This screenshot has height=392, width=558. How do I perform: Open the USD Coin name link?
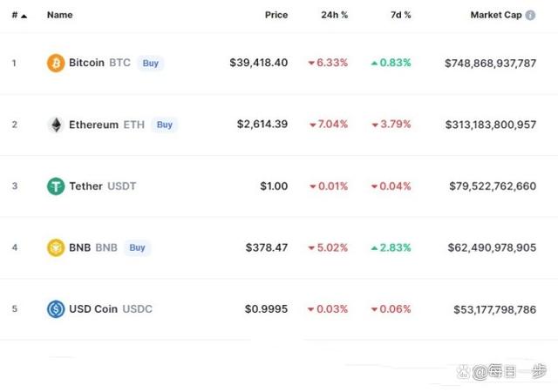click(93, 308)
